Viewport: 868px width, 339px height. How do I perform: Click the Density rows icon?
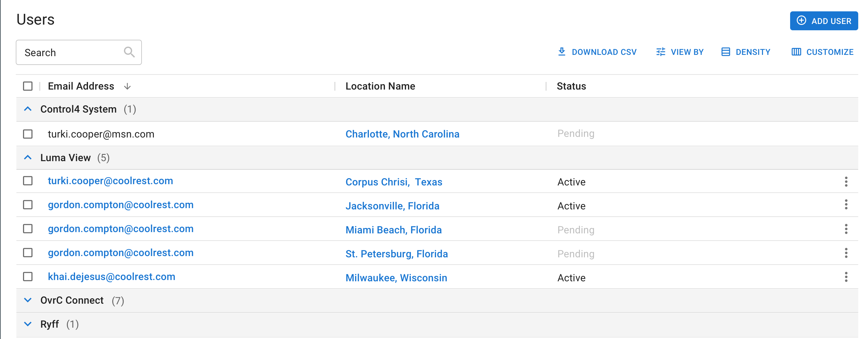(x=725, y=52)
